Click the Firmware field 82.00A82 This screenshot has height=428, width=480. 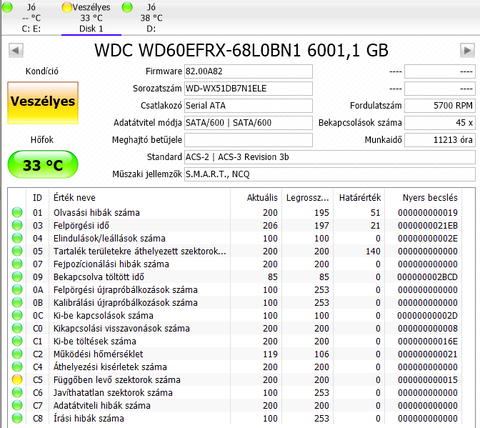[248, 71]
